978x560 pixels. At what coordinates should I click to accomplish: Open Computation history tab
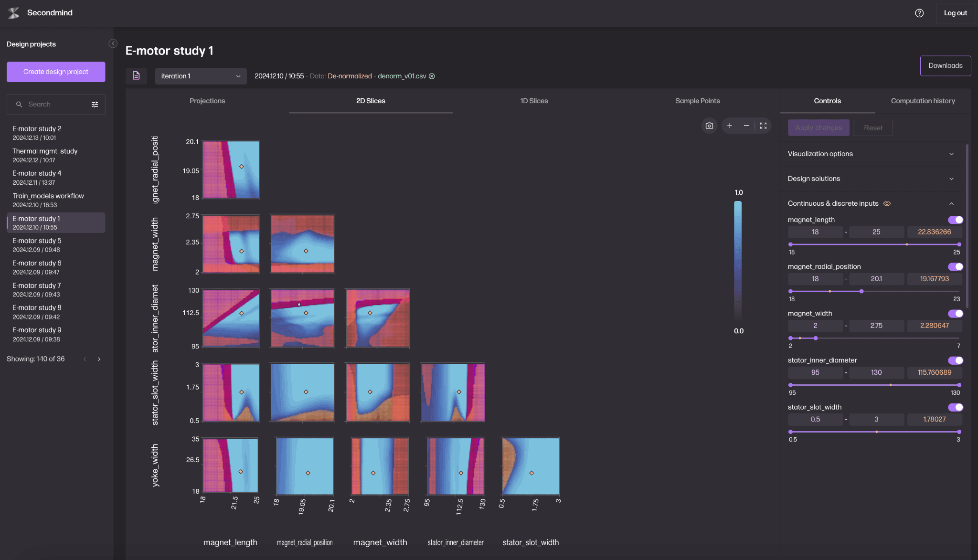[923, 101]
